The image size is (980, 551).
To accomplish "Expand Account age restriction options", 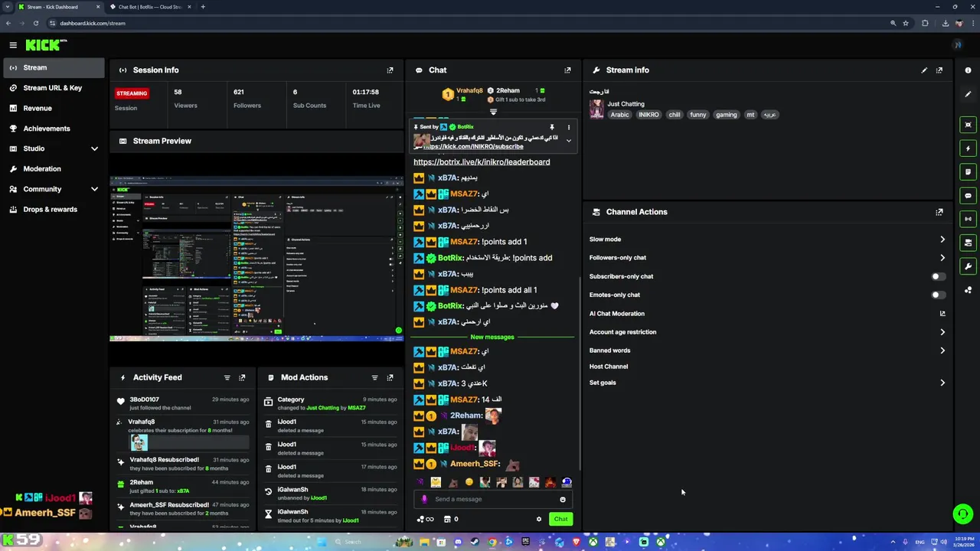I will pyautogui.click(x=942, y=332).
